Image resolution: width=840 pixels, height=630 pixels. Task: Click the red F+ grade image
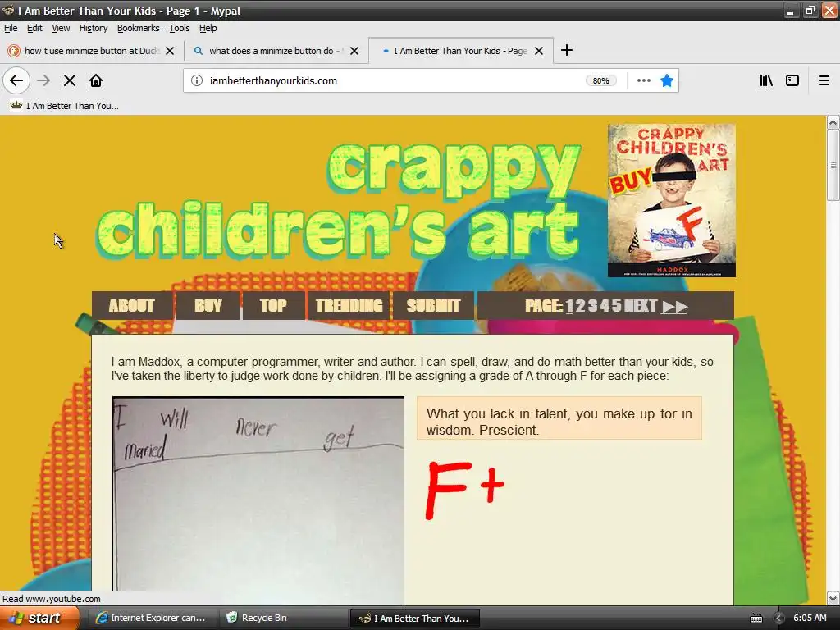[x=464, y=491]
